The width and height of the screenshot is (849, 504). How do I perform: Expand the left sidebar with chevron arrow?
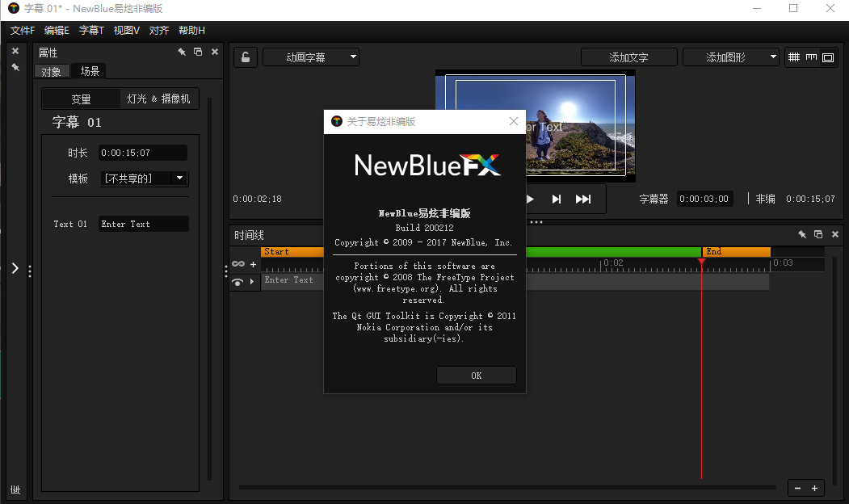pyautogui.click(x=15, y=268)
